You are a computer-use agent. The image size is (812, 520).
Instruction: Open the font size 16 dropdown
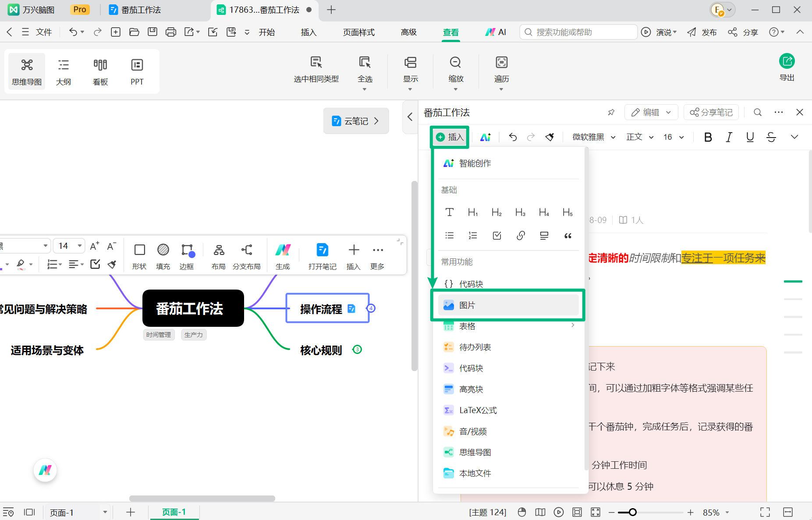point(674,137)
